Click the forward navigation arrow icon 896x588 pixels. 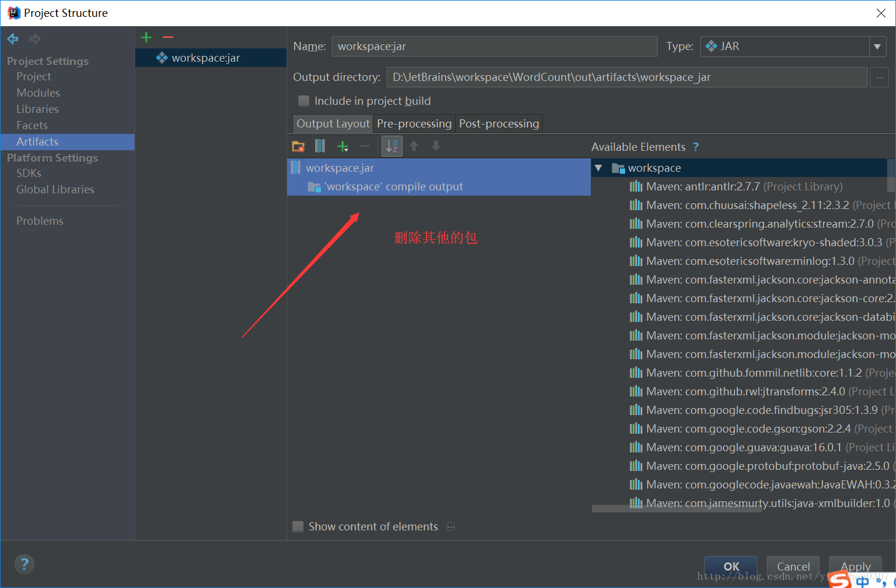35,39
